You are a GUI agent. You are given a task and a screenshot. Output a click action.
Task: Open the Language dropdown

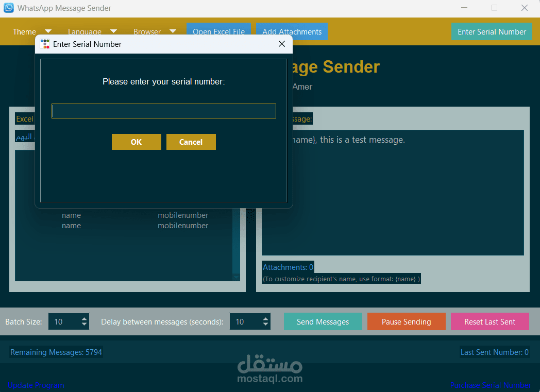pos(92,31)
